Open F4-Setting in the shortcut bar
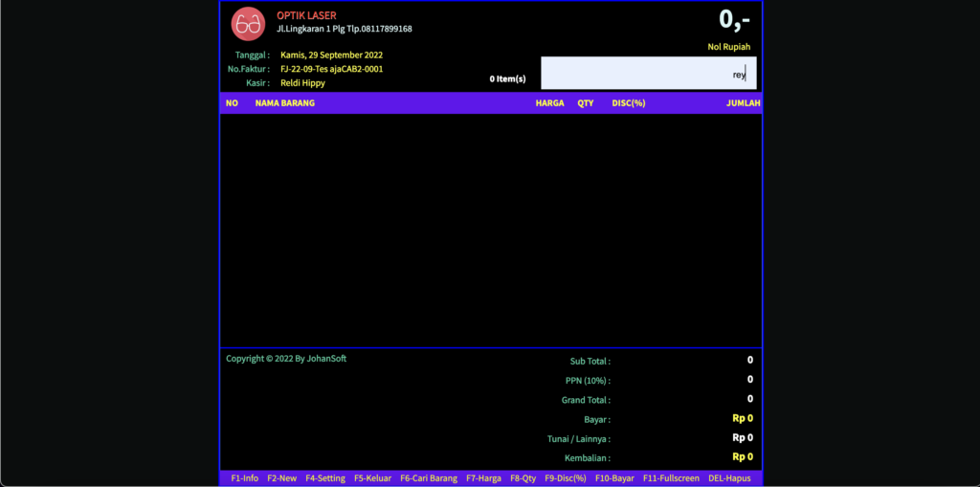980x487 pixels. (325, 477)
